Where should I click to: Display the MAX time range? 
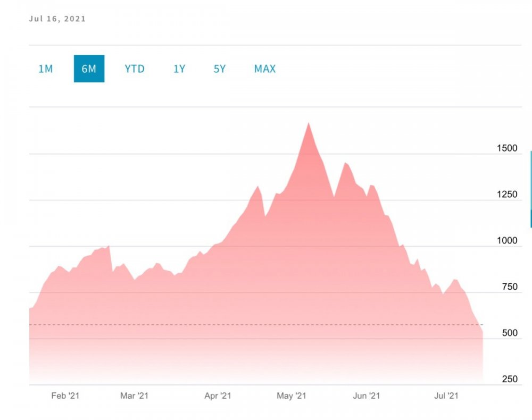tap(265, 69)
